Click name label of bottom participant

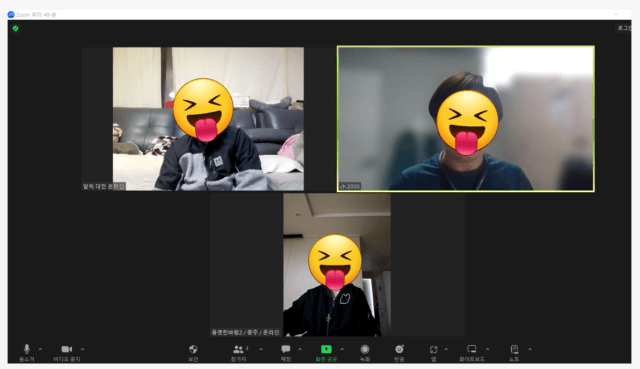tap(245, 332)
